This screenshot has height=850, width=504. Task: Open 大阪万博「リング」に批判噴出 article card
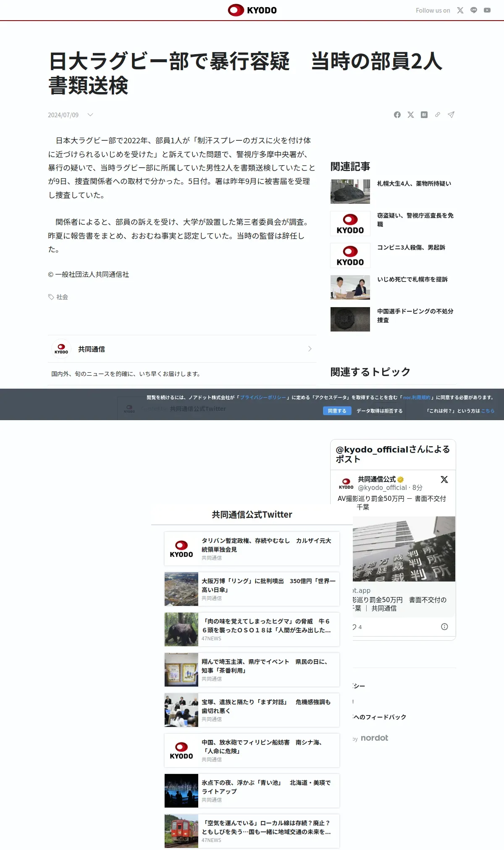252,589
